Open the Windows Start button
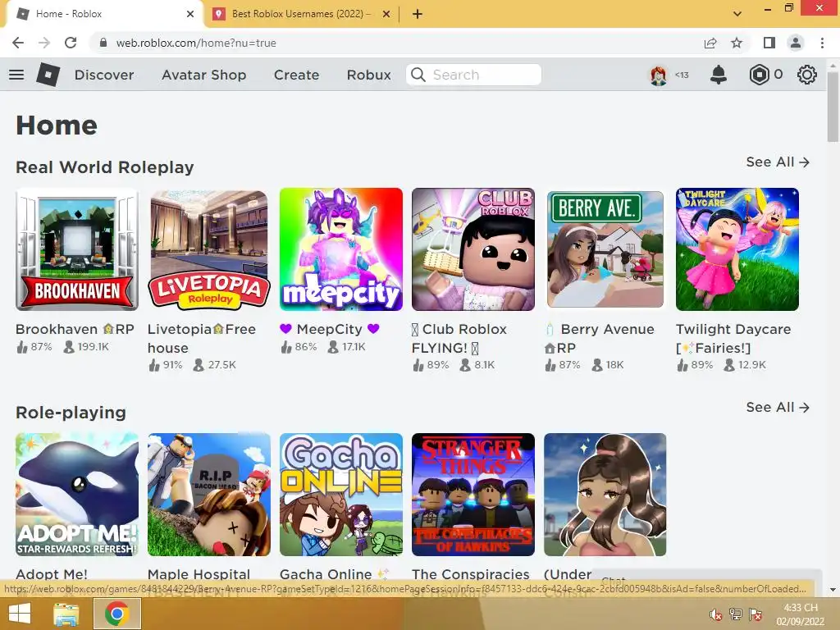The width and height of the screenshot is (840, 630). tap(20, 614)
